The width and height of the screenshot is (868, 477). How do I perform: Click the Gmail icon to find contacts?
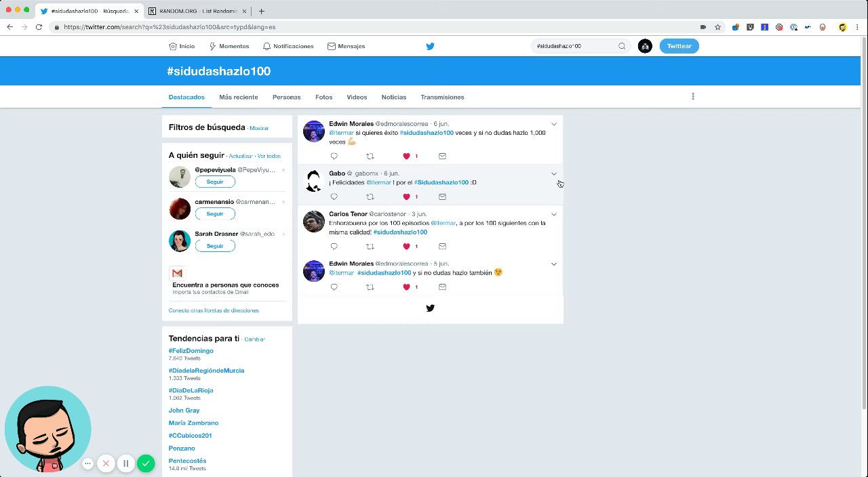coord(177,273)
